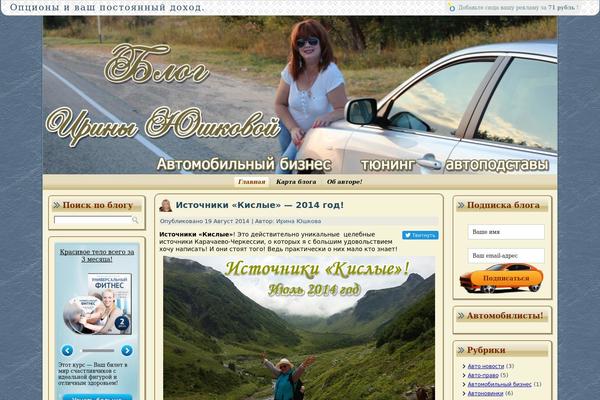The image size is (600, 400).
Task: Click the previous arrow in fitness slider
Action: pos(67,350)
